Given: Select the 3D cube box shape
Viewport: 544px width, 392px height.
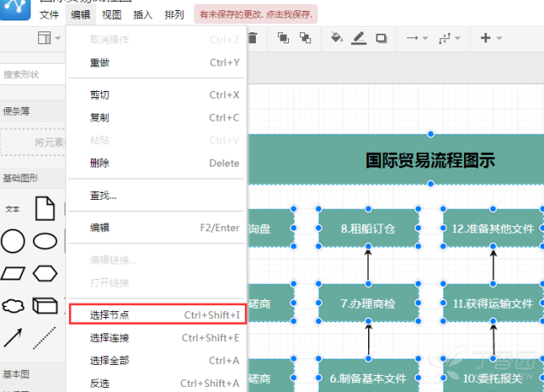Looking at the screenshot, I should [x=45, y=305].
